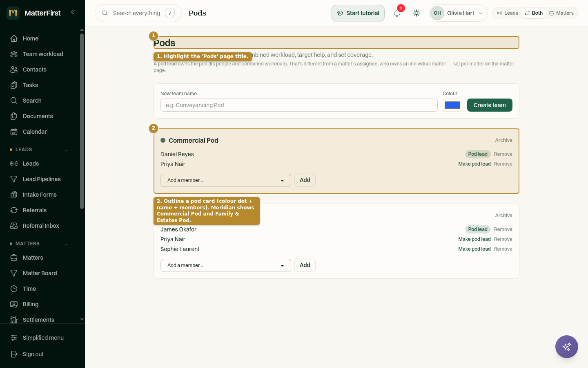Switch view mode to Both
This screenshot has width=588, height=368.
coord(534,13)
